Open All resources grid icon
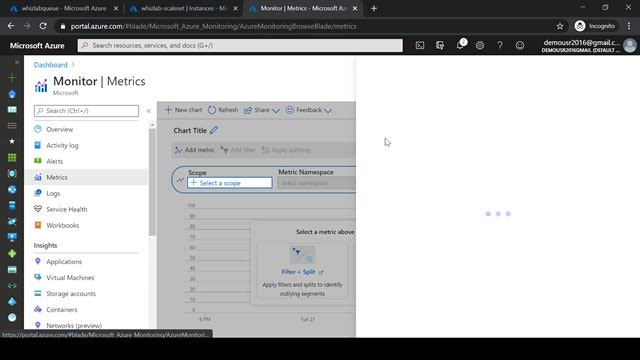The height and width of the screenshot is (360, 640). [x=12, y=158]
